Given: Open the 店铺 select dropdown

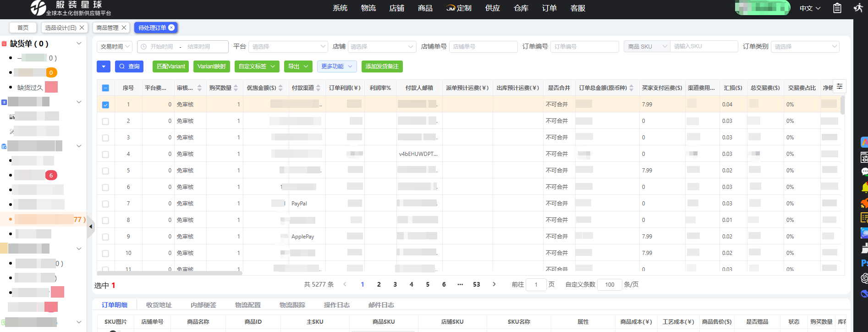Looking at the screenshot, I should 382,46.
